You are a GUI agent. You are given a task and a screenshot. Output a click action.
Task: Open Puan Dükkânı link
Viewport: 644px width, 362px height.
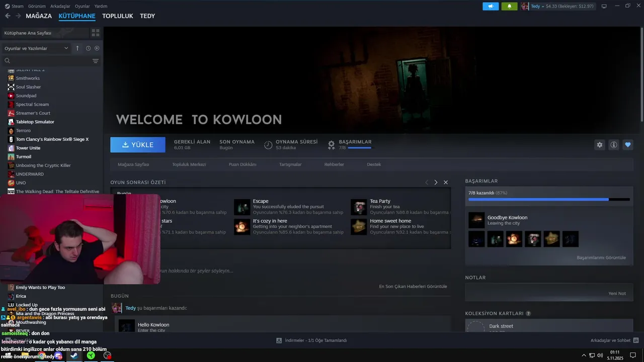pos(243,164)
